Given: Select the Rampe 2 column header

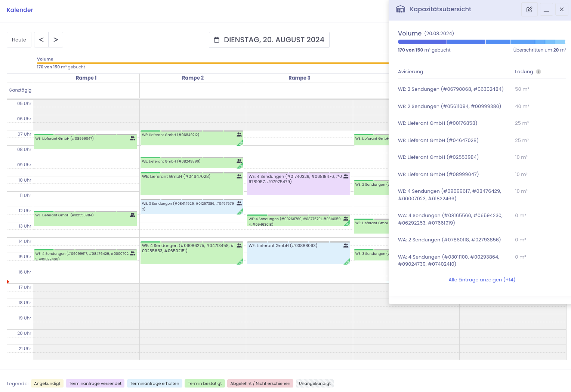Looking at the screenshot, I should pos(193,78).
